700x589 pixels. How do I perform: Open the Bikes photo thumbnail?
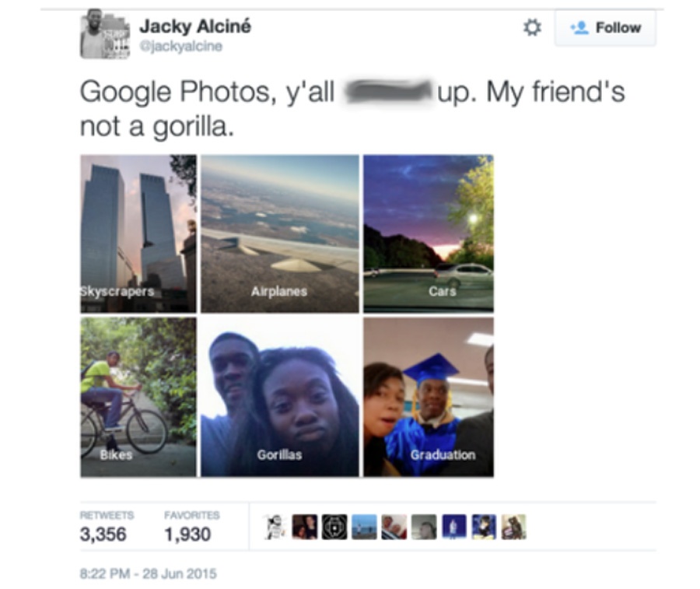[x=138, y=397]
